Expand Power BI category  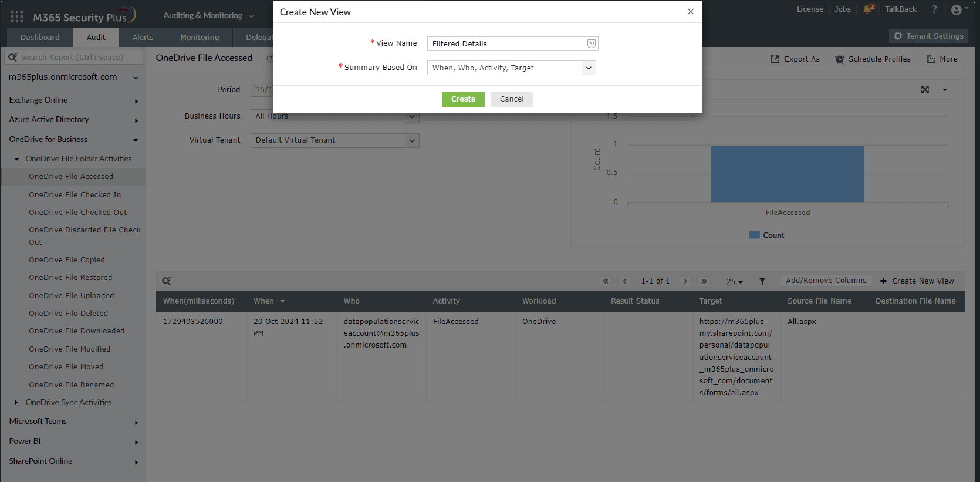coord(136,442)
